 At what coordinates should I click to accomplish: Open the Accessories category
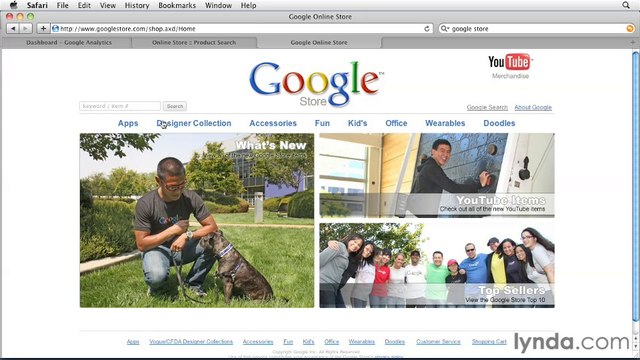(x=273, y=123)
